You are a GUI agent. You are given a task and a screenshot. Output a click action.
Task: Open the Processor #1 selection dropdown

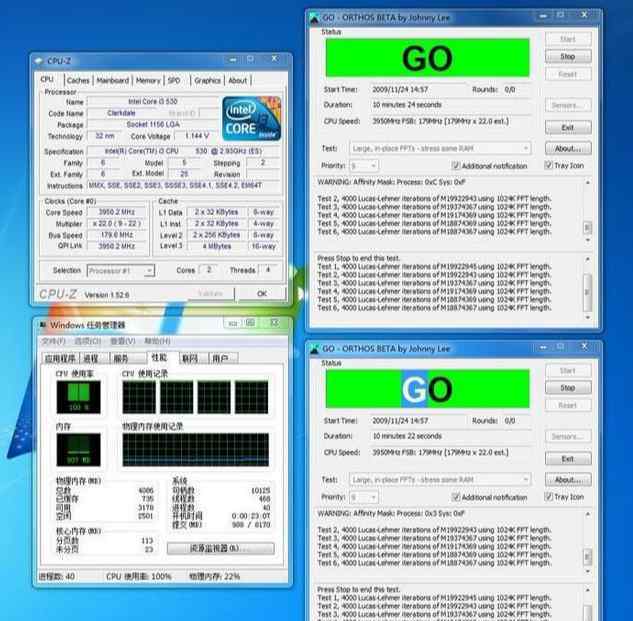pyautogui.click(x=121, y=271)
